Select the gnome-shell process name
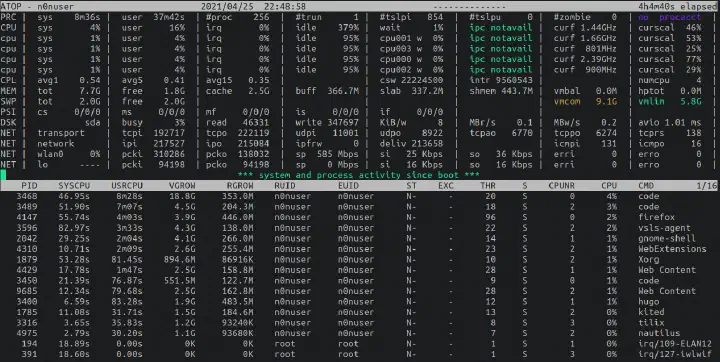Viewport: 720px width, 362px height. click(x=667, y=238)
